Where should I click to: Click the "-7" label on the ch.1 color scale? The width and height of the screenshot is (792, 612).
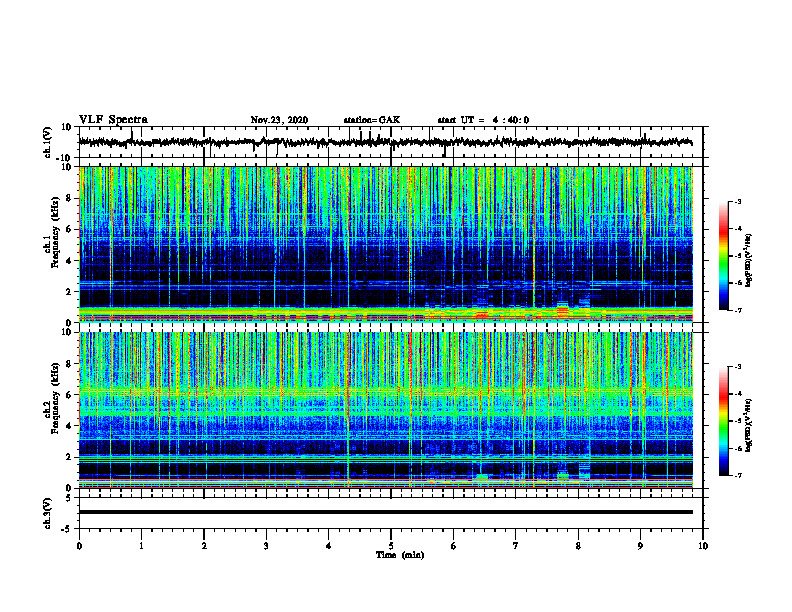pos(738,310)
